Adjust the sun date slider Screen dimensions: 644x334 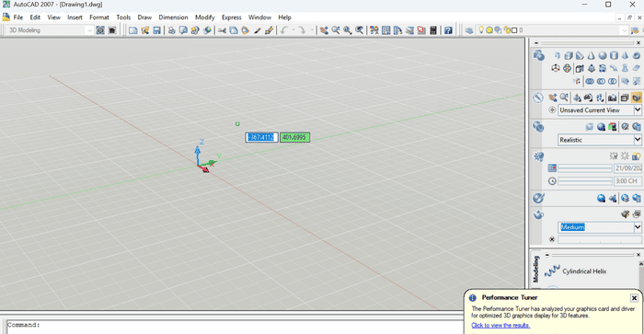pyautogui.click(x=585, y=168)
